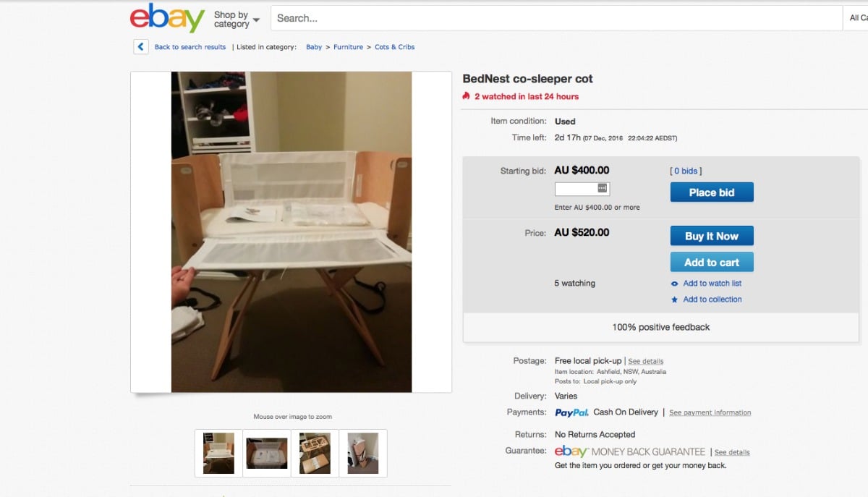Screen dimensions: 868x497
Task: Click the Place bid button
Action: click(712, 192)
